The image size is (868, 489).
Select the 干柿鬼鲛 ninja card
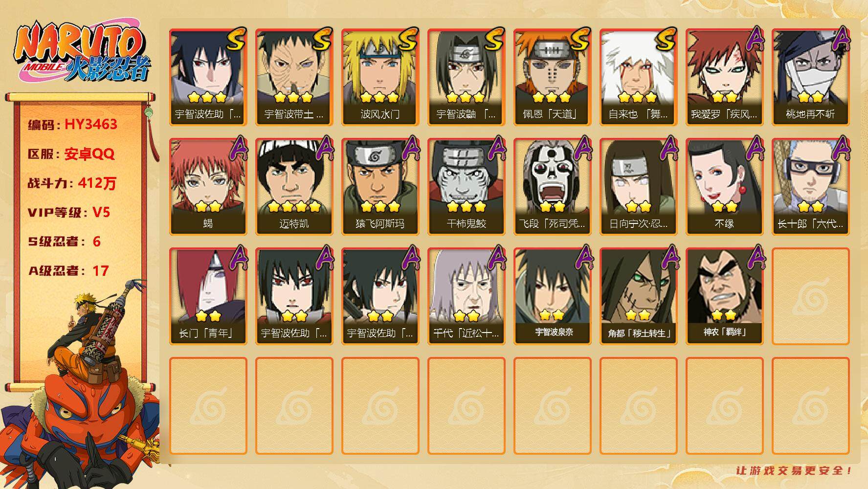tap(466, 186)
